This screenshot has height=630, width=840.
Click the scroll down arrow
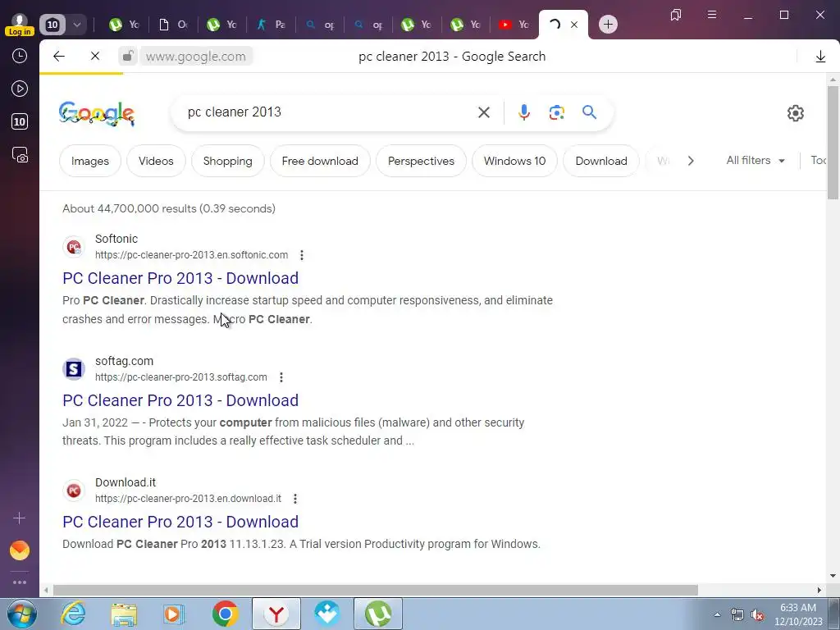point(833,576)
